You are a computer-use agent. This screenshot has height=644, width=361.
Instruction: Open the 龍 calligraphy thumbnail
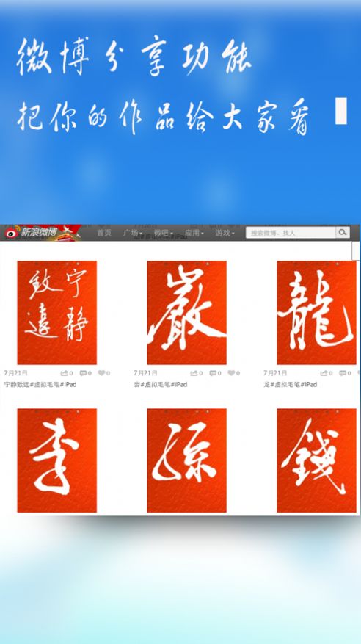pos(316,313)
